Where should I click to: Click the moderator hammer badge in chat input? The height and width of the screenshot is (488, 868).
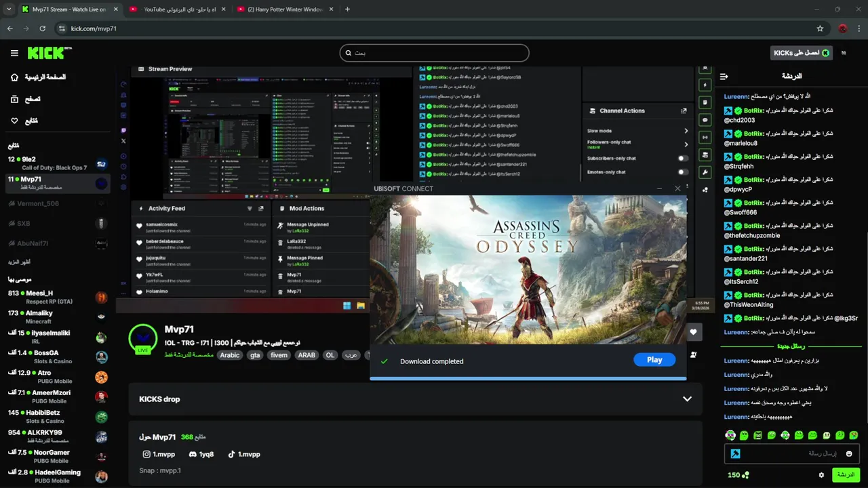click(x=735, y=453)
